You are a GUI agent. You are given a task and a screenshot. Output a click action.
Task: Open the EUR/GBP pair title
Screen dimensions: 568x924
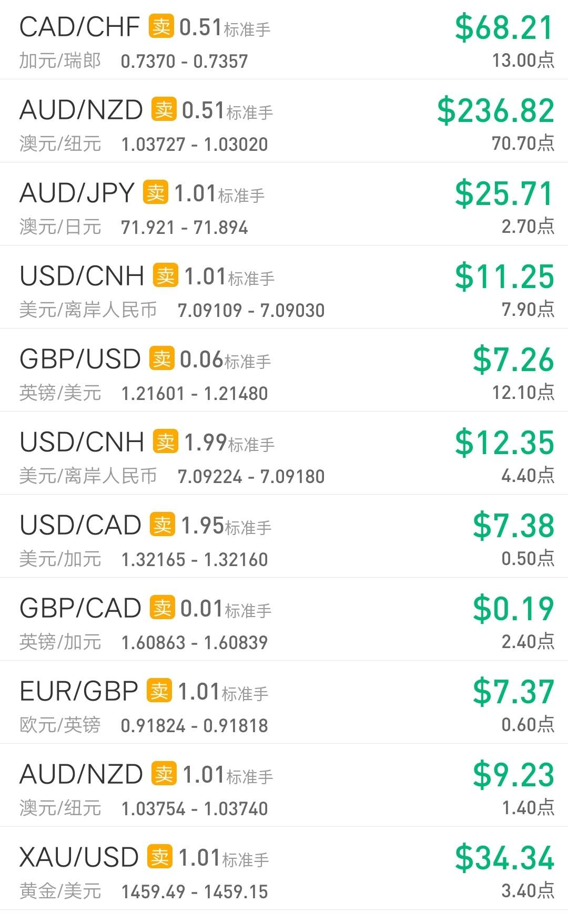(79, 691)
